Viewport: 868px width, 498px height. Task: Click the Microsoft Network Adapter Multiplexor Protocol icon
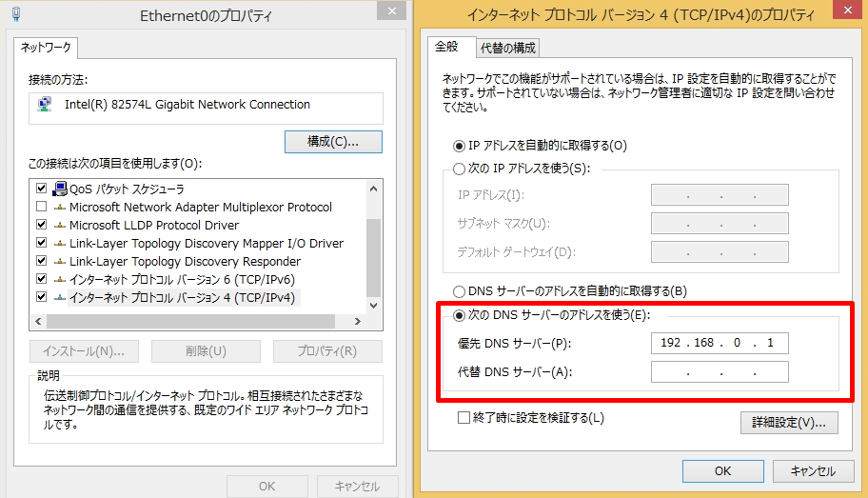pyautogui.click(x=59, y=208)
